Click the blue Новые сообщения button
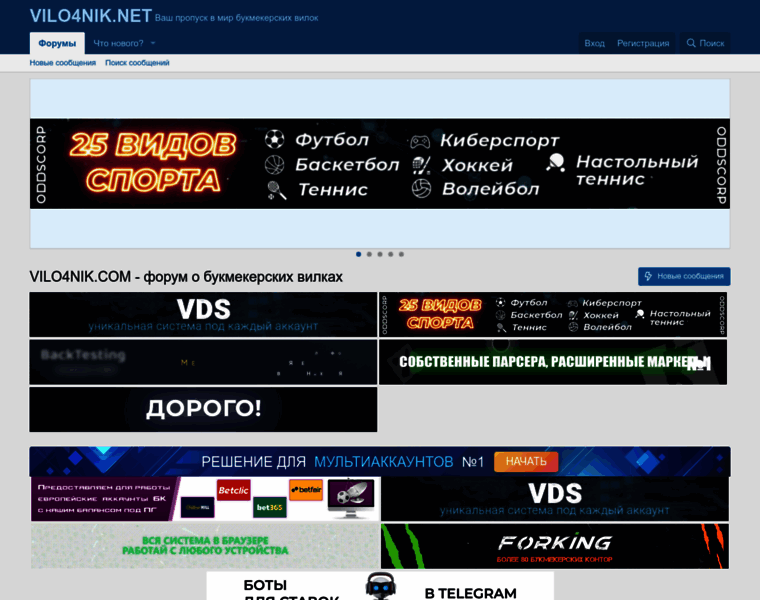760x600 pixels. pos(684,276)
